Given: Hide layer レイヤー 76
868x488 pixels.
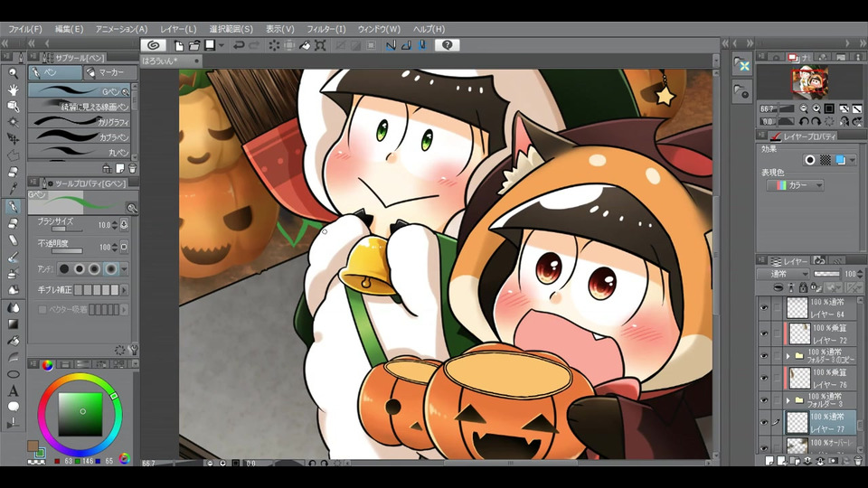Looking at the screenshot, I should pyautogui.click(x=764, y=378).
